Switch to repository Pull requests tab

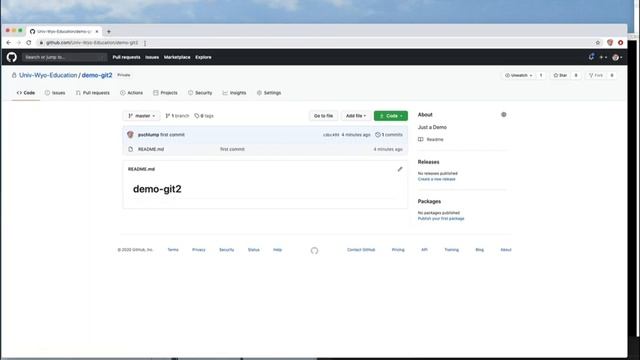pyautogui.click(x=93, y=93)
